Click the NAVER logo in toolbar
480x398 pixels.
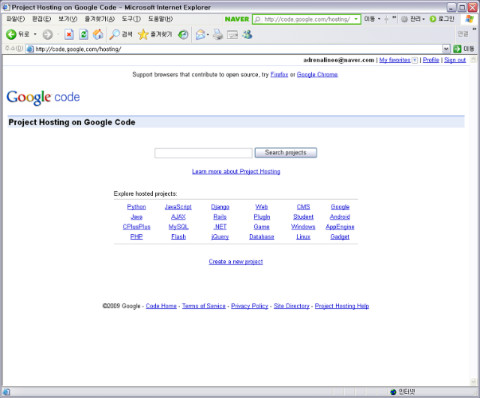click(x=237, y=19)
